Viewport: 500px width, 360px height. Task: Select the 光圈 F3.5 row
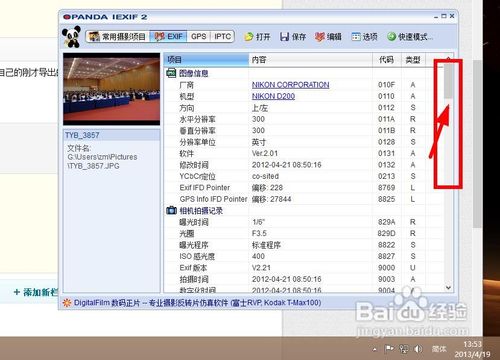point(303,233)
